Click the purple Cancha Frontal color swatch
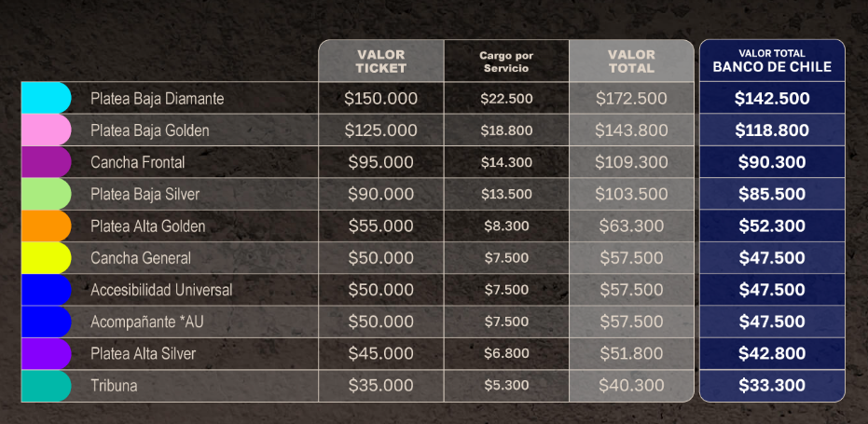 [46, 162]
